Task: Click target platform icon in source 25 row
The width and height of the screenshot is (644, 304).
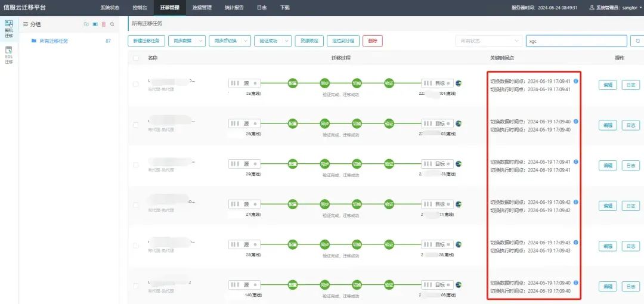Action: (x=459, y=83)
